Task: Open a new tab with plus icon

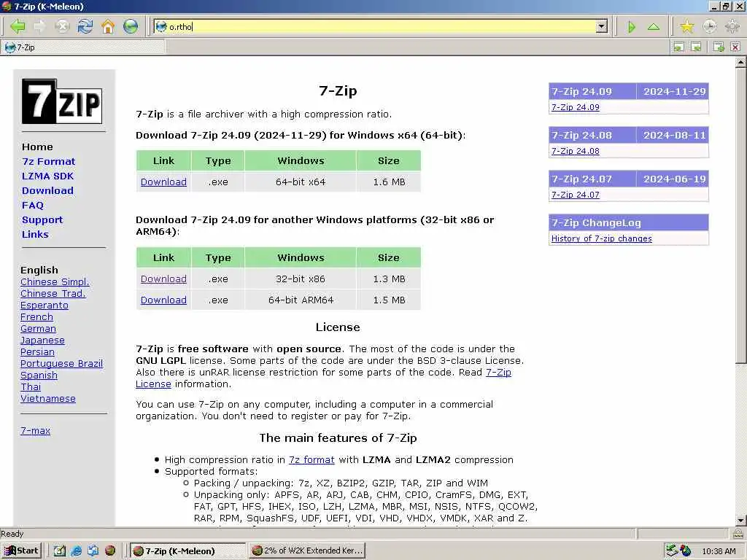Action: (x=719, y=47)
